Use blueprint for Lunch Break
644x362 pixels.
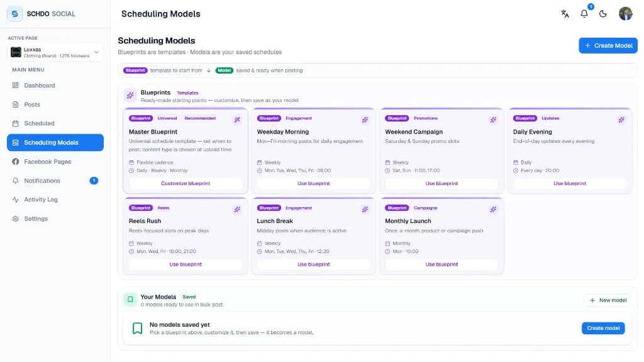pos(313,264)
